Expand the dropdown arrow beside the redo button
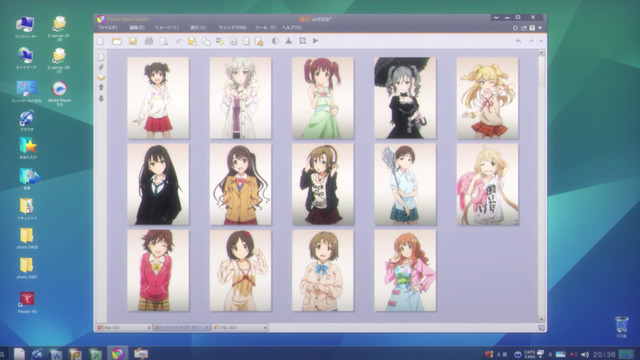Image resolution: width=640 pixels, height=360 pixels. [x=541, y=41]
